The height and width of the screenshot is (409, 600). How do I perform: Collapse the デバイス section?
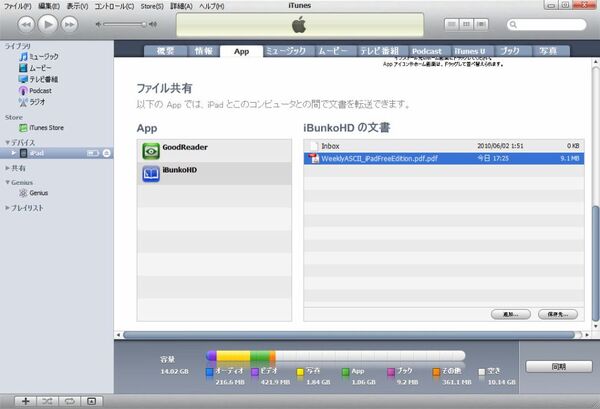point(7,142)
